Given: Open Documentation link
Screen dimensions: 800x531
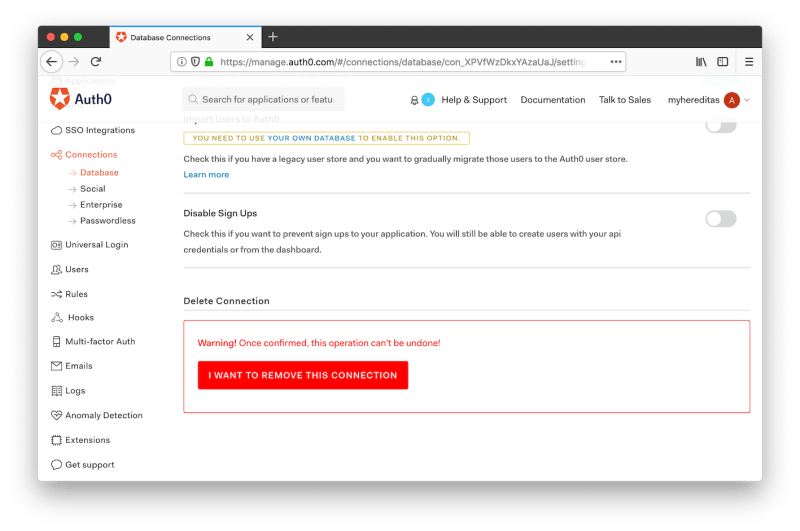Looking at the screenshot, I should [553, 100].
